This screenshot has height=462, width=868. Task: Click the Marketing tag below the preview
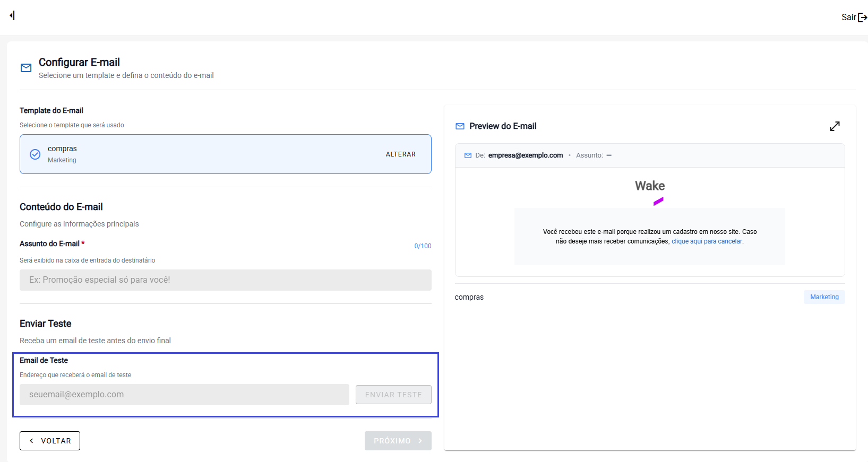click(824, 297)
